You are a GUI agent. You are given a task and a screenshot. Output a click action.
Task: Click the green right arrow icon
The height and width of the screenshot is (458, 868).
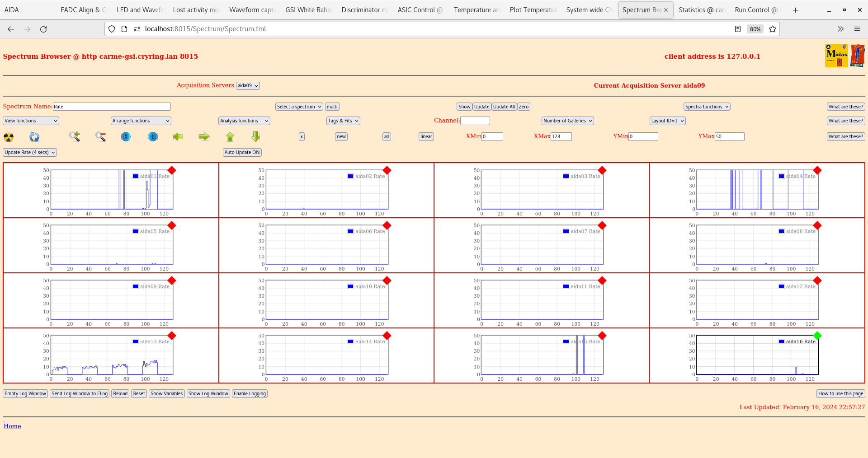pos(204,136)
